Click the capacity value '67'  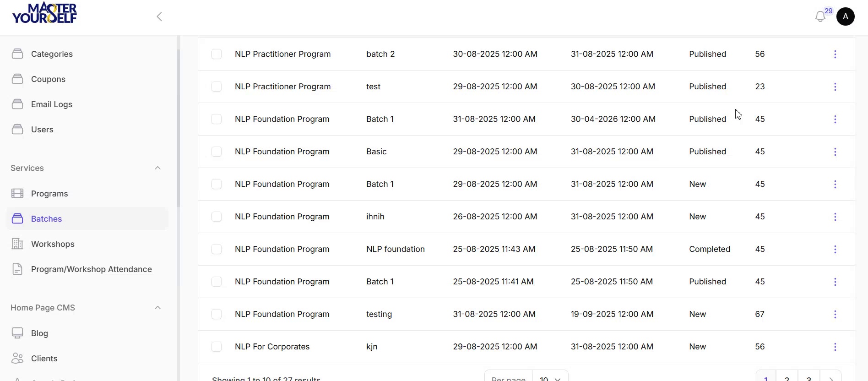[759, 314]
